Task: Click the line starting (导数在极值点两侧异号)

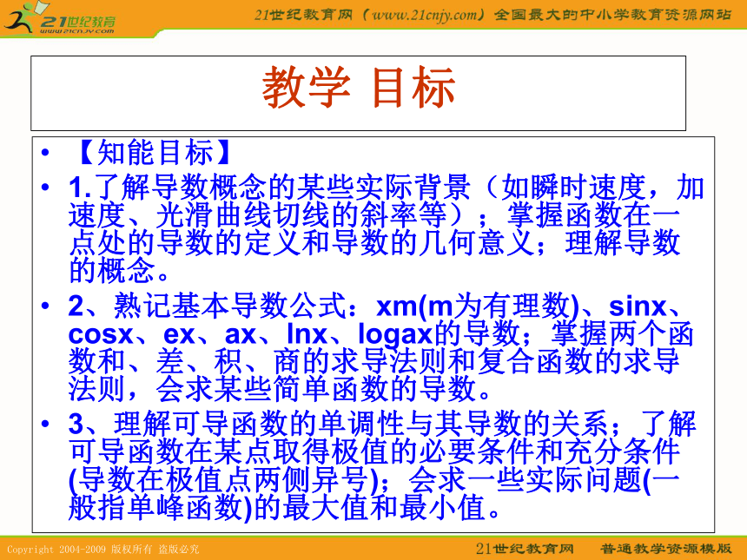Action: (x=374, y=479)
